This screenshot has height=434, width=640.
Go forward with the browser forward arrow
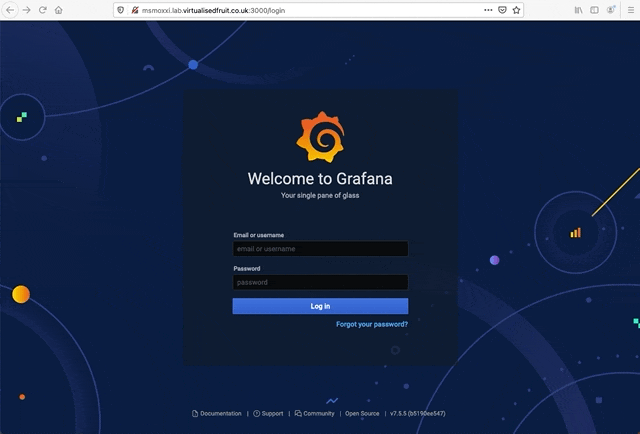[27, 10]
